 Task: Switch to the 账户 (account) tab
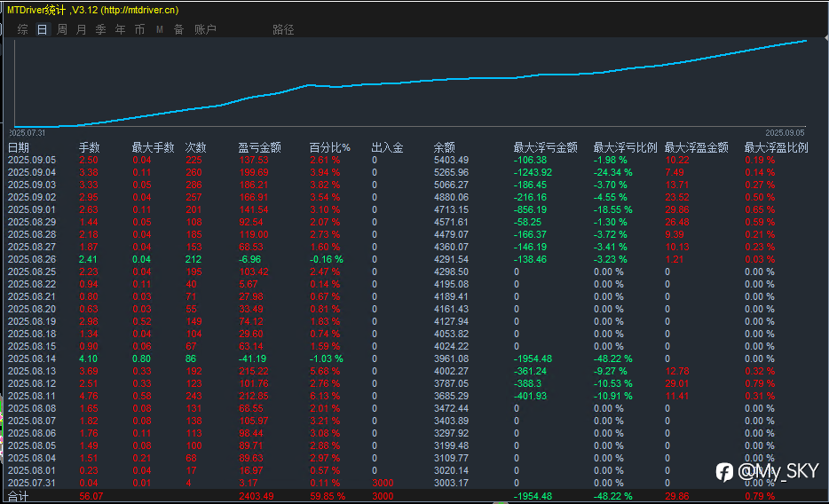[x=205, y=29]
